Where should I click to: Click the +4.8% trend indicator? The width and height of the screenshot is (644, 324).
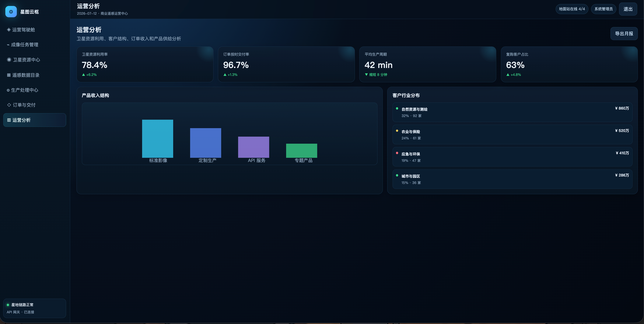(514, 74)
